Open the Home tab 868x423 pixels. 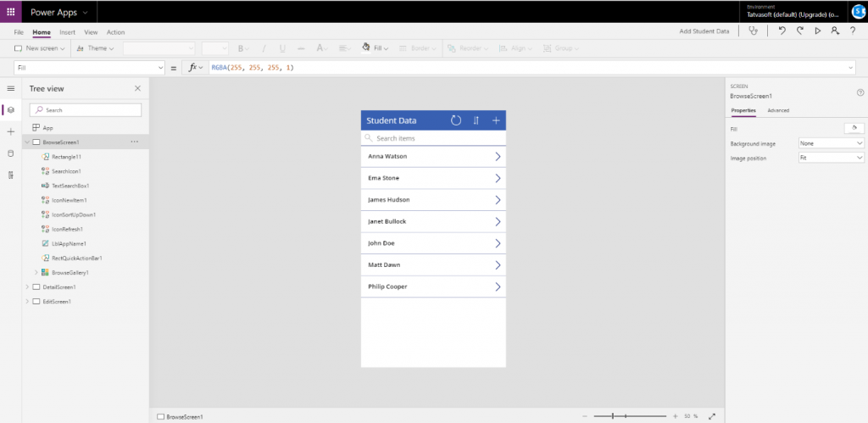pyautogui.click(x=42, y=32)
